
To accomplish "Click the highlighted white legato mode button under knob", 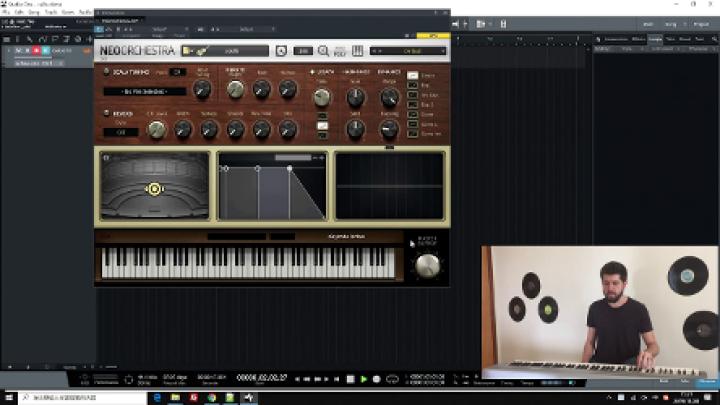I will (322, 125).
